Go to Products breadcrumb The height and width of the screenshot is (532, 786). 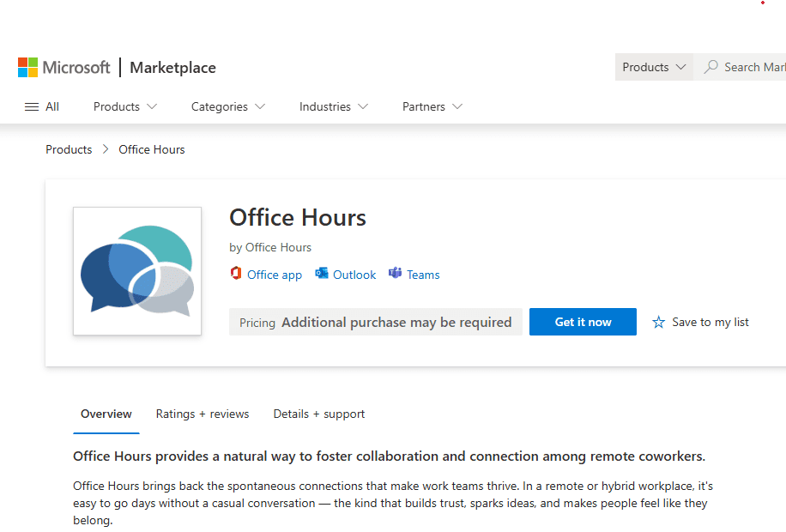pyautogui.click(x=69, y=149)
